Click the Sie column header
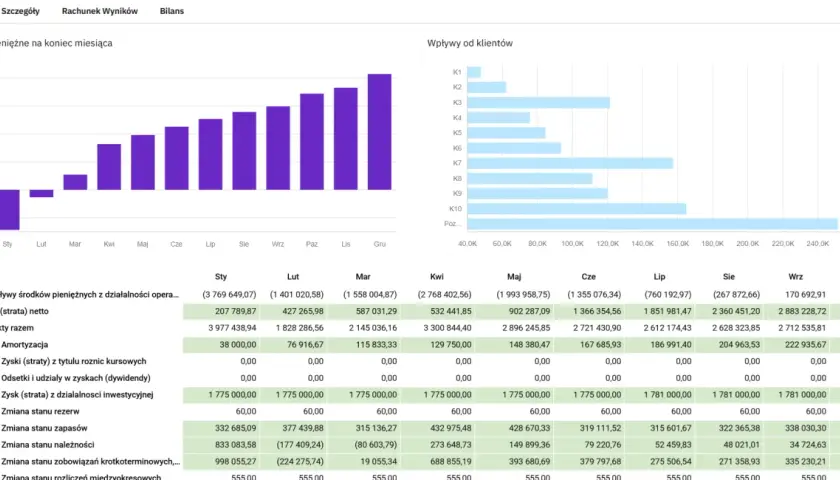Viewport: 840px width, 480px height. (729, 276)
